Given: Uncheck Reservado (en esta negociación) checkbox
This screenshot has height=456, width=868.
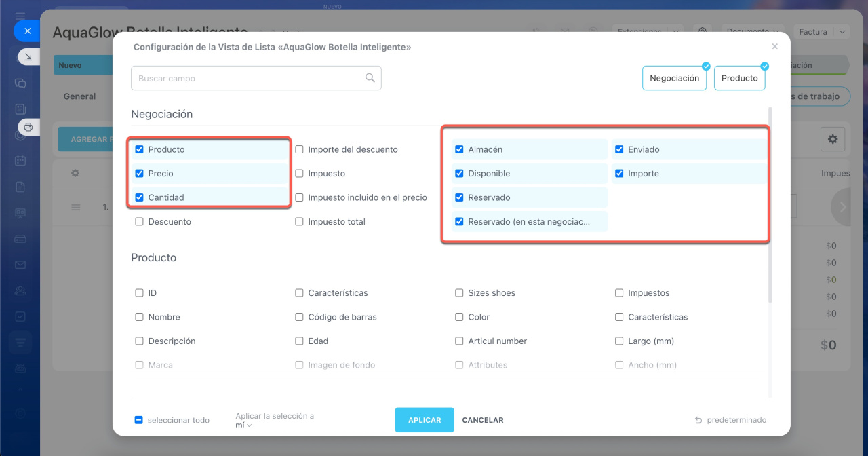Looking at the screenshot, I should [459, 221].
